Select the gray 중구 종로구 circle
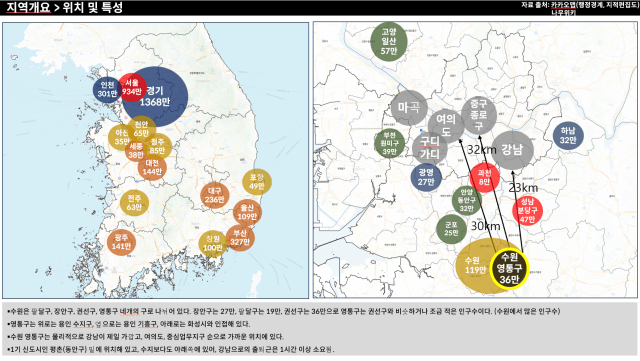This screenshot has width=640, height=361. click(479, 115)
